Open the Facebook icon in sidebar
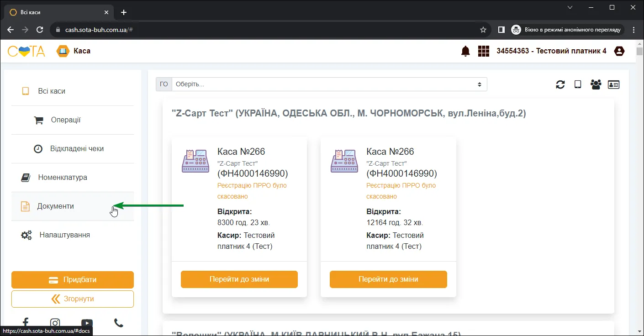This screenshot has height=336, width=644. [26, 323]
